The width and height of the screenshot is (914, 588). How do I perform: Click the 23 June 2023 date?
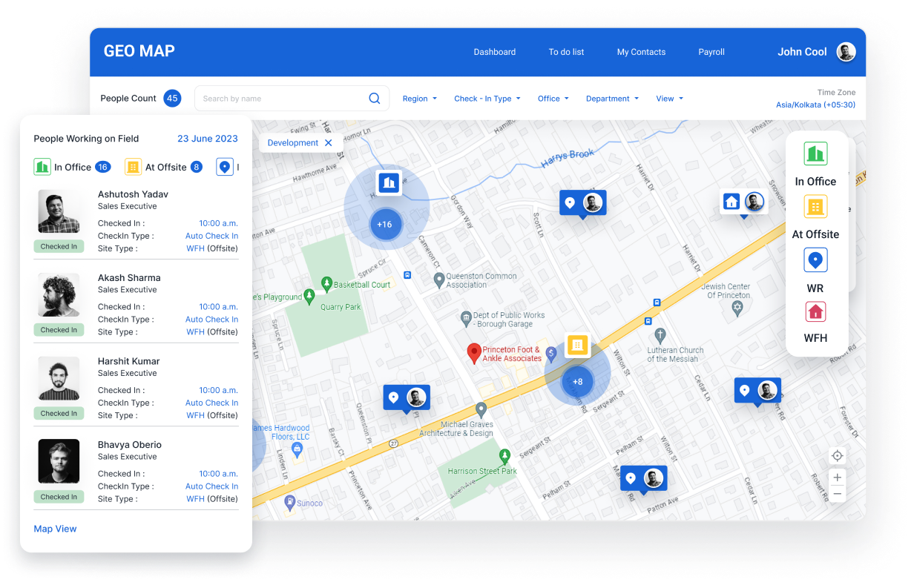pyautogui.click(x=208, y=139)
